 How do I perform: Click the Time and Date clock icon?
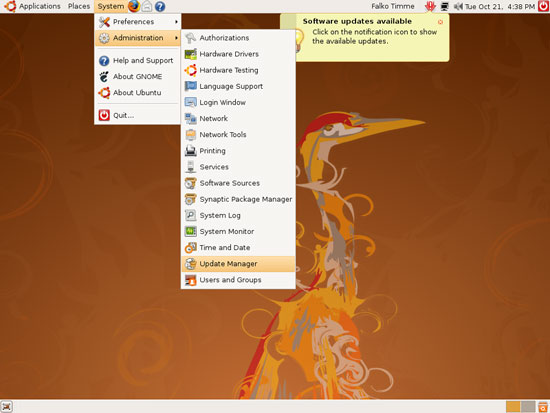pyautogui.click(x=190, y=247)
